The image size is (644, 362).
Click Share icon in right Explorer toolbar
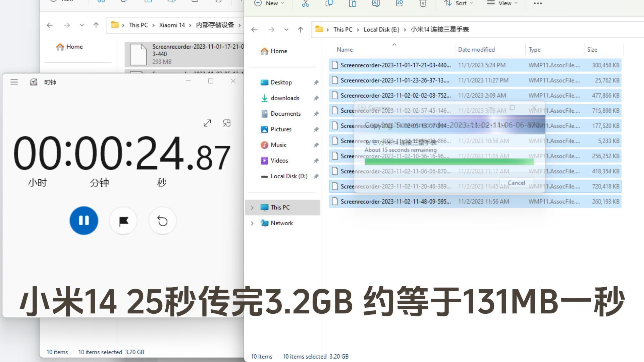[x=399, y=3]
